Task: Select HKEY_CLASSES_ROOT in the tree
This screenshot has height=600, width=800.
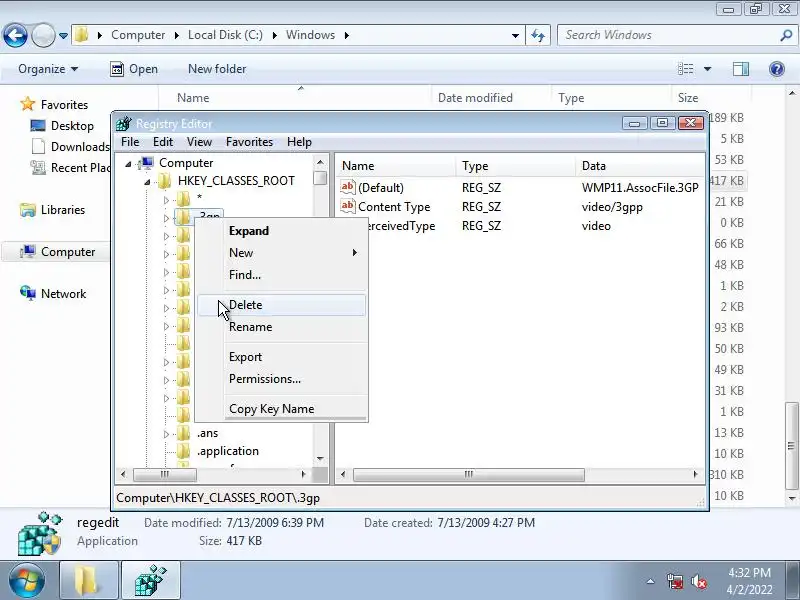Action: point(236,181)
